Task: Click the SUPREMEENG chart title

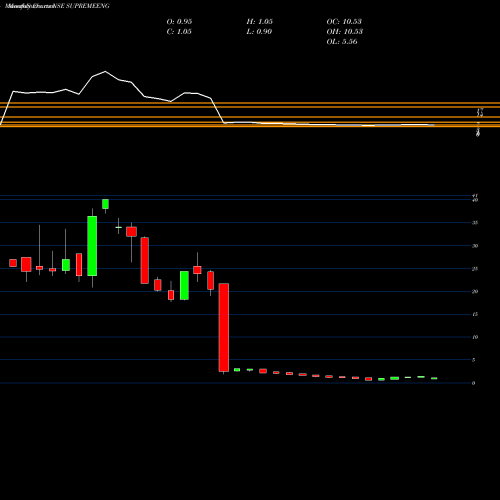Action: (x=57, y=6)
